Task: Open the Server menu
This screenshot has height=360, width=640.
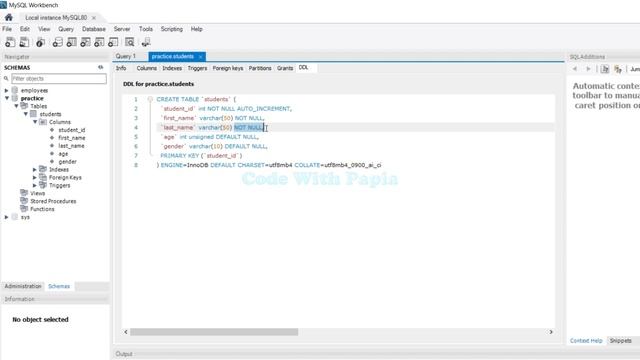Action: click(122, 29)
